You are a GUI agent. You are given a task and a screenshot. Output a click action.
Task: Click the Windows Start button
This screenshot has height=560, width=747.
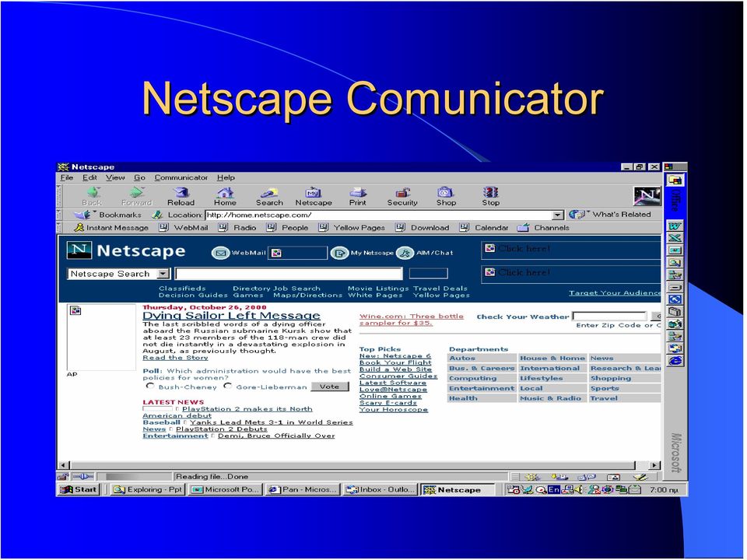(79, 489)
